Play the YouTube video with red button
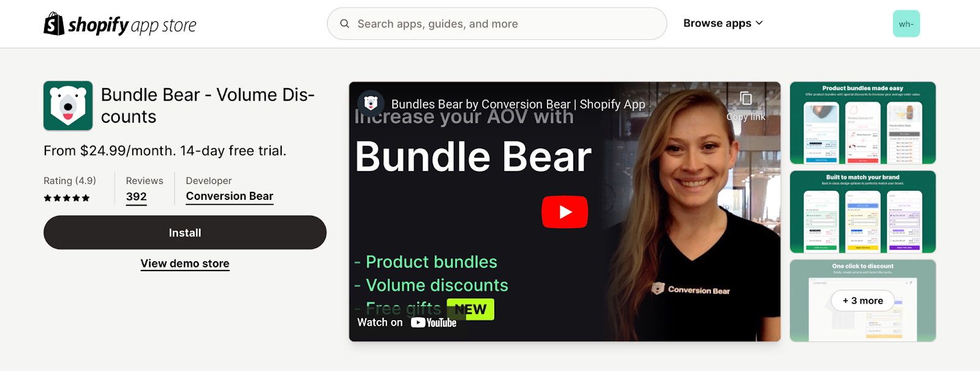 (x=565, y=212)
